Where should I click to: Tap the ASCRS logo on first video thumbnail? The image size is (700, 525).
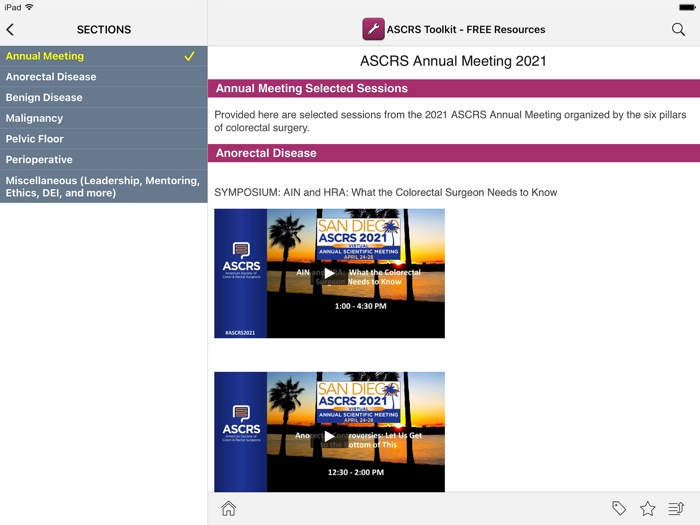[241, 260]
